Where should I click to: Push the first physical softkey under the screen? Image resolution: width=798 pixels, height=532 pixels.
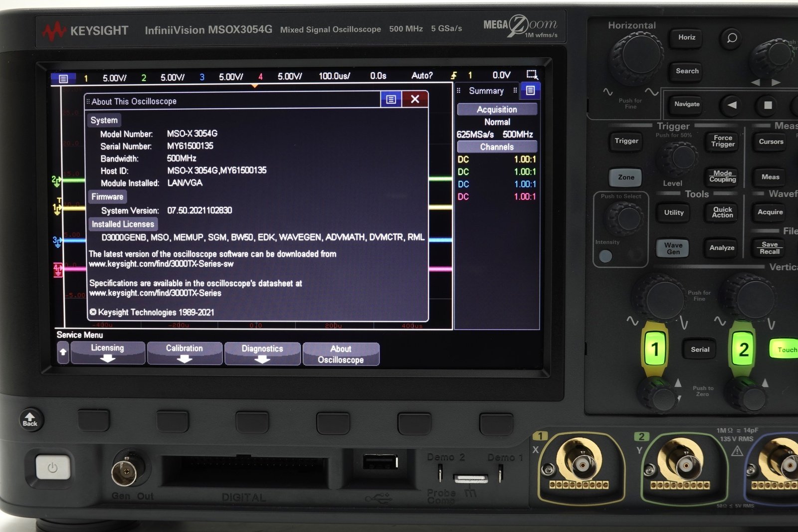94,420
